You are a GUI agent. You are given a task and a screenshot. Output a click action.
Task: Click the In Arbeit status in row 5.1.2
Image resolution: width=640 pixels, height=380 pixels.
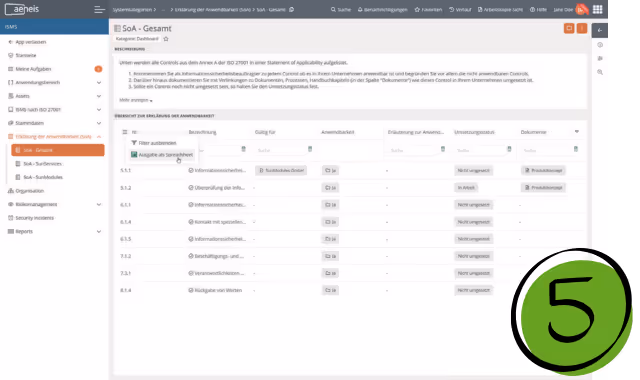[x=466, y=188]
